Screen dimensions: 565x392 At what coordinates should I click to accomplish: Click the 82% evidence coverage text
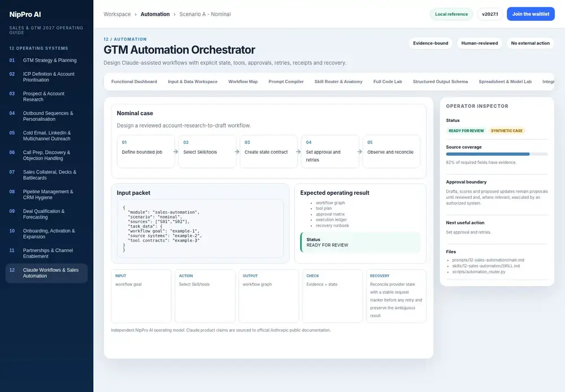coord(481,163)
